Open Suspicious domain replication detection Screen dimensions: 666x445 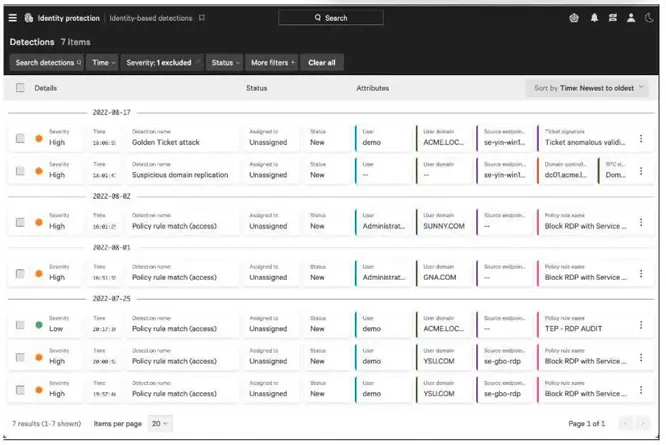180,175
